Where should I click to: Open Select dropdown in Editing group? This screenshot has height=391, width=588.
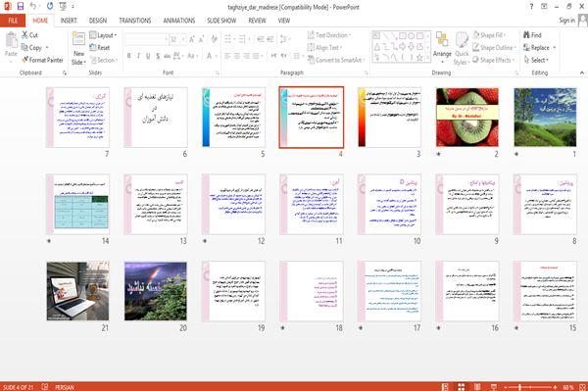[x=537, y=60]
